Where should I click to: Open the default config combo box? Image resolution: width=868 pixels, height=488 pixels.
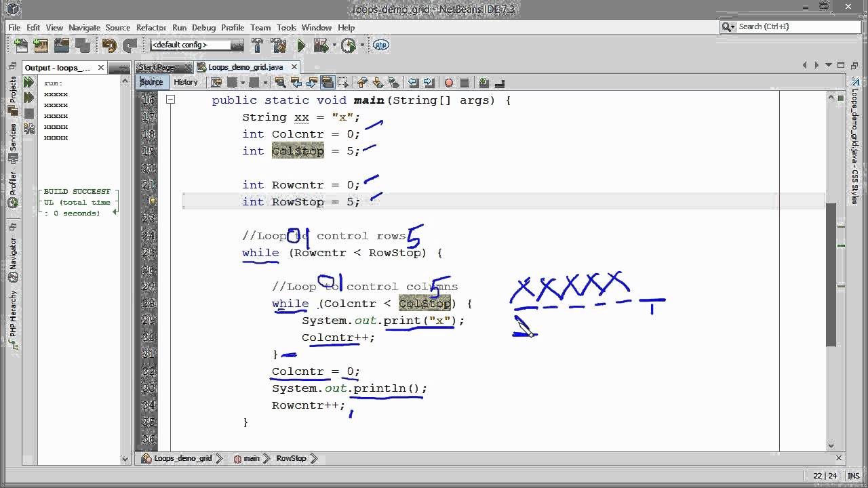pyautogui.click(x=197, y=45)
